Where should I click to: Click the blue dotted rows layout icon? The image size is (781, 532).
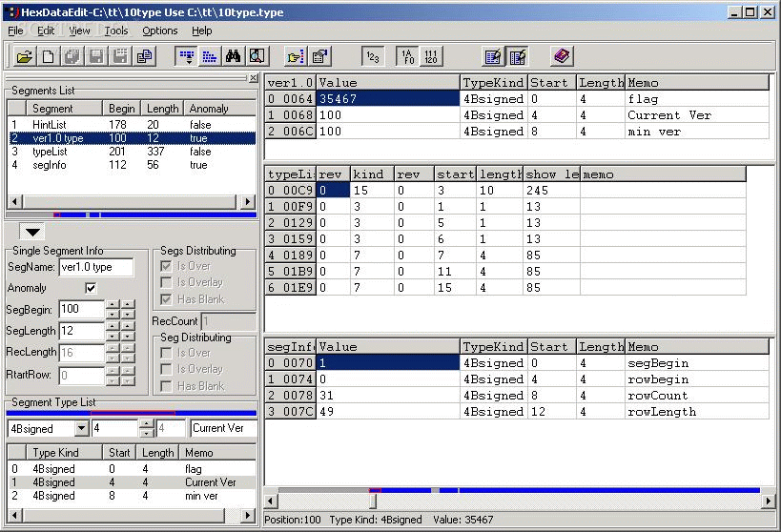point(210,57)
